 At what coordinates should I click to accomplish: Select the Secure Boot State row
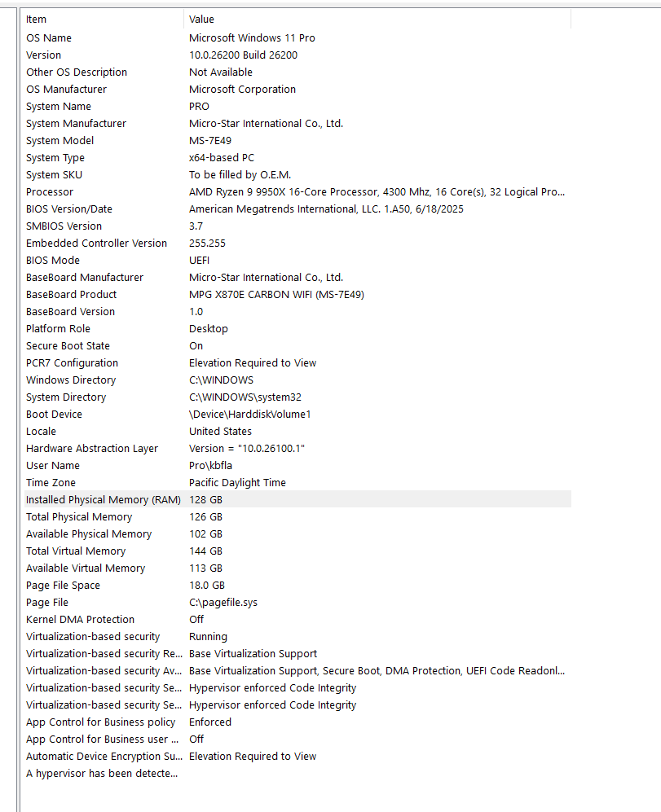297,345
